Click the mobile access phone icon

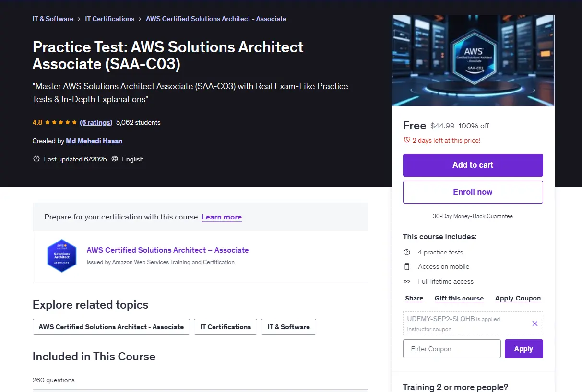pos(407,266)
